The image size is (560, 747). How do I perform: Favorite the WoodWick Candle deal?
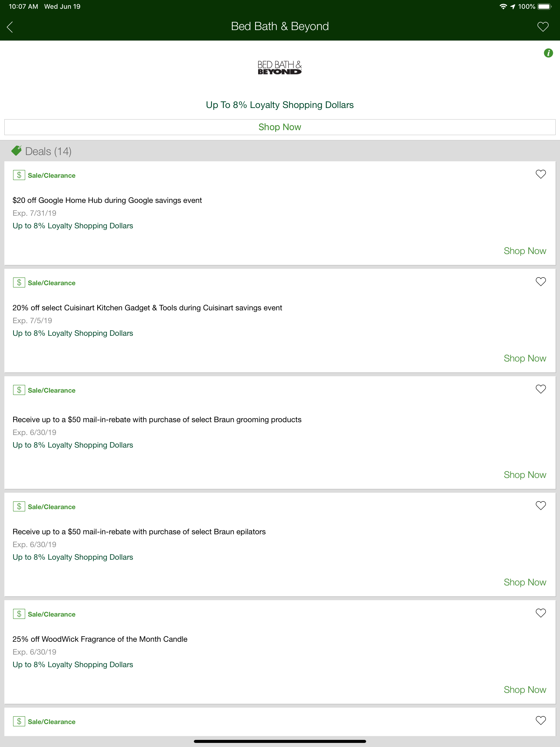pos(541,613)
